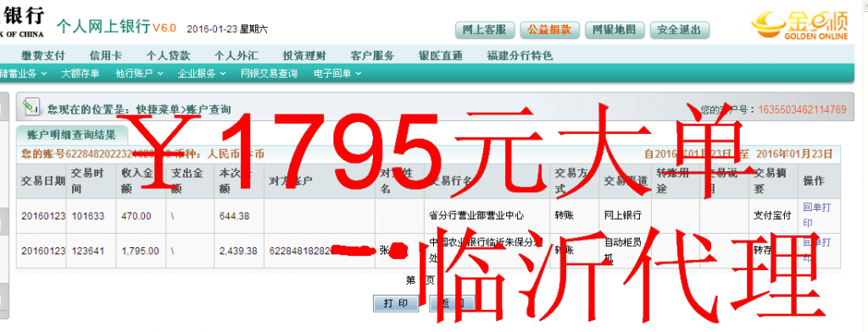Click the location breadcrumb icon
Screen dimensions: 868x332
click(x=31, y=107)
